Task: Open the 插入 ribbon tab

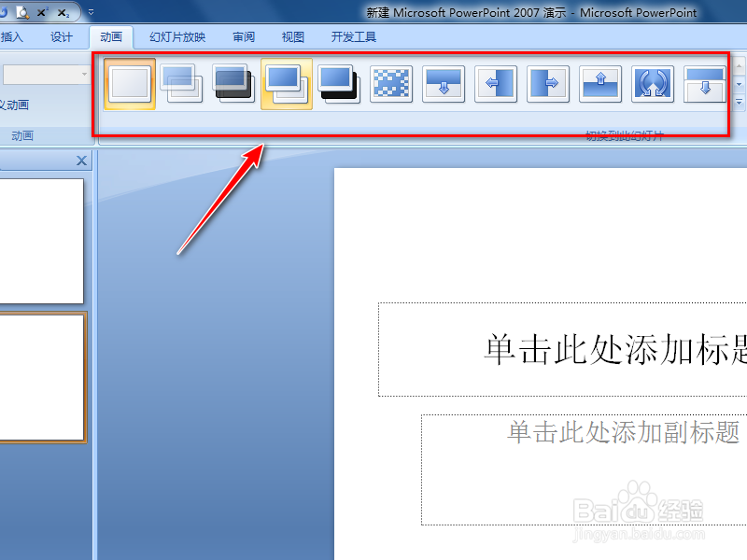Action: tap(11, 36)
